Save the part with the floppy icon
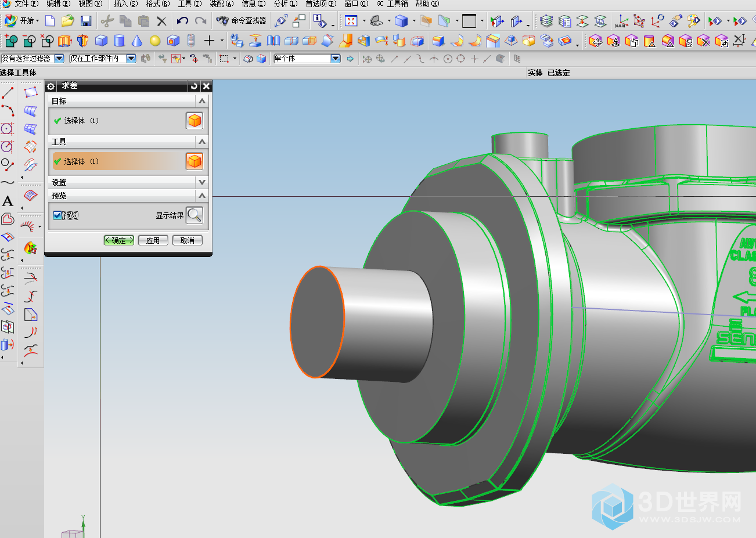Viewport: 756px width, 538px height. [86, 21]
